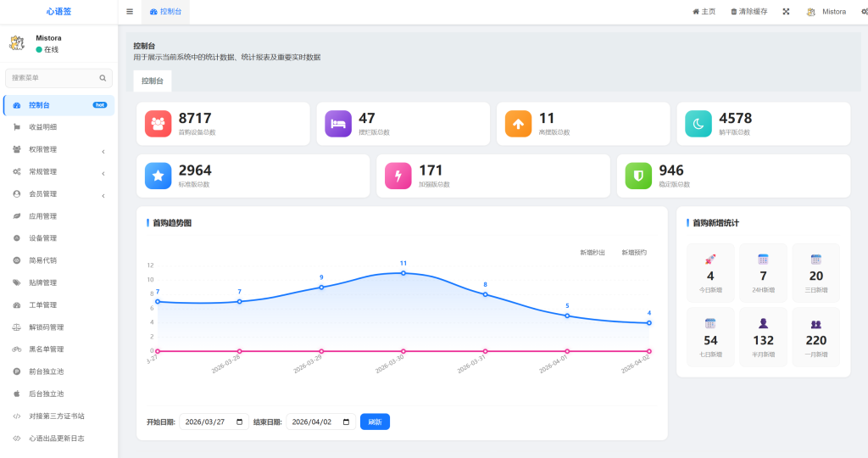This screenshot has width=868, height=458.
Task: Expand the 常规管理 submenu chevron
Action: click(103, 173)
